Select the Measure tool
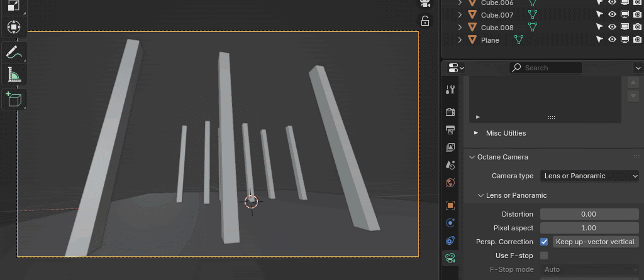This screenshot has height=280, width=644. tap(14, 74)
